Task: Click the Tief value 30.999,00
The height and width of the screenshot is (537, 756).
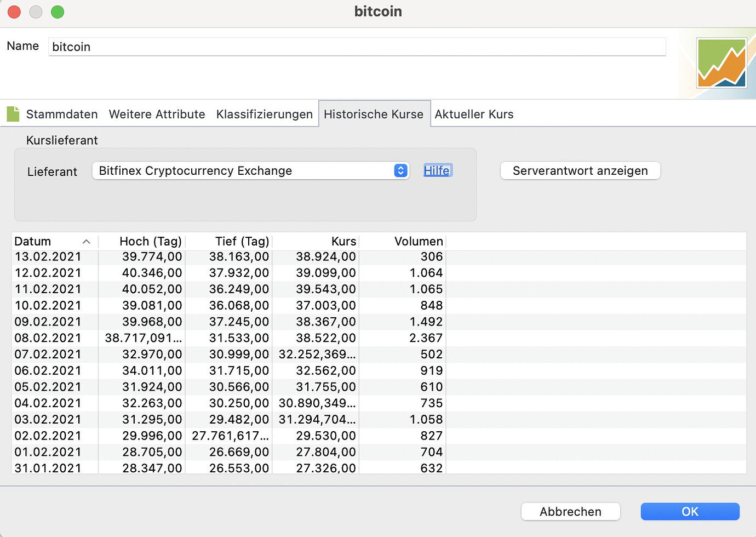Action: tap(239, 355)
